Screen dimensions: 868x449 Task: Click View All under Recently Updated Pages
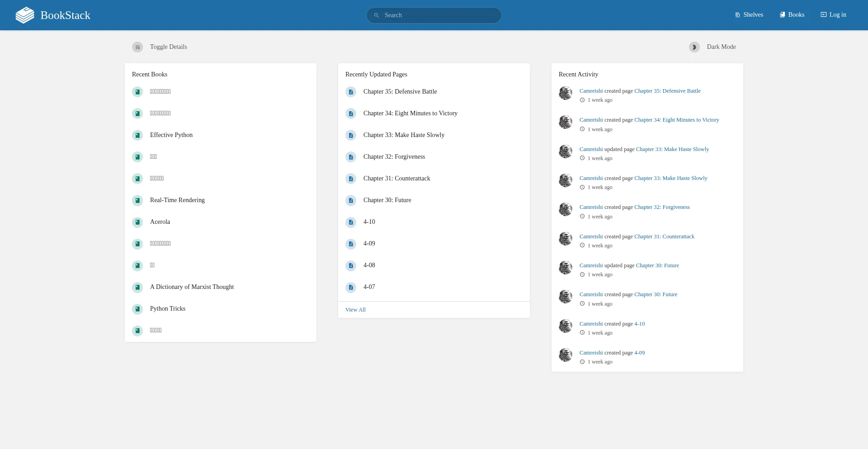[355, 310]
